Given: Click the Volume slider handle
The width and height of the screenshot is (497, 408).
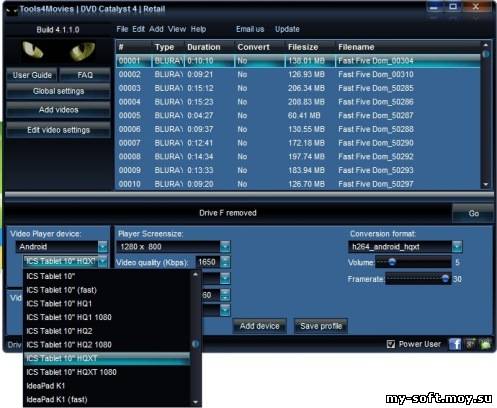Looking at the screenshot, I should (392, 262).
